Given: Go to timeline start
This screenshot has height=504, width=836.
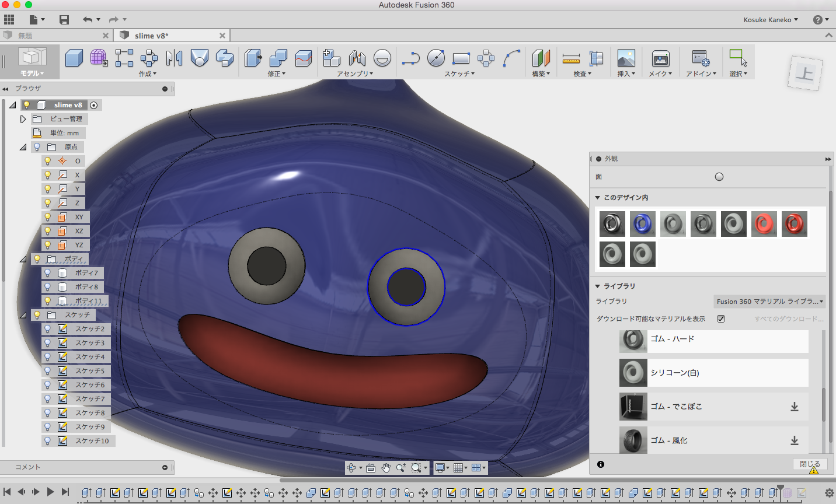Looking at the screenshot, I should pyautogui.click(x=7, y=492).
